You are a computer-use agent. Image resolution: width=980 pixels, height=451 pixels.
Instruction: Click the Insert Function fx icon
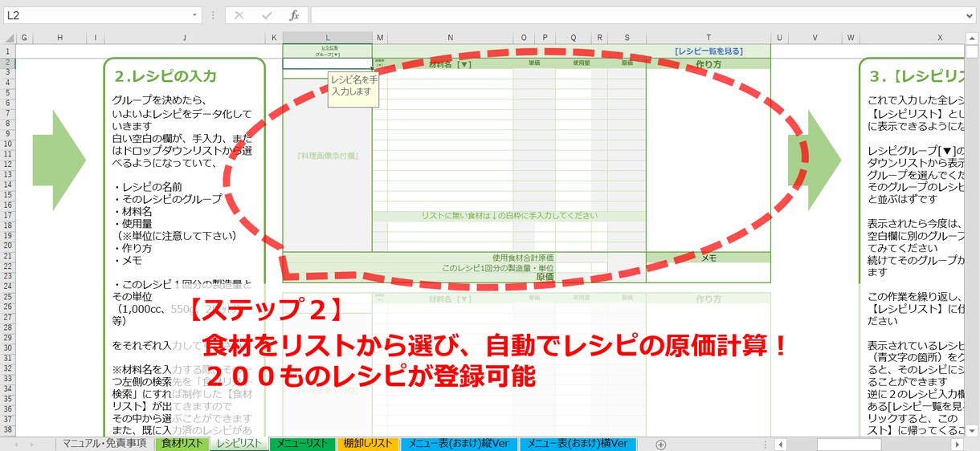(294, 15)
